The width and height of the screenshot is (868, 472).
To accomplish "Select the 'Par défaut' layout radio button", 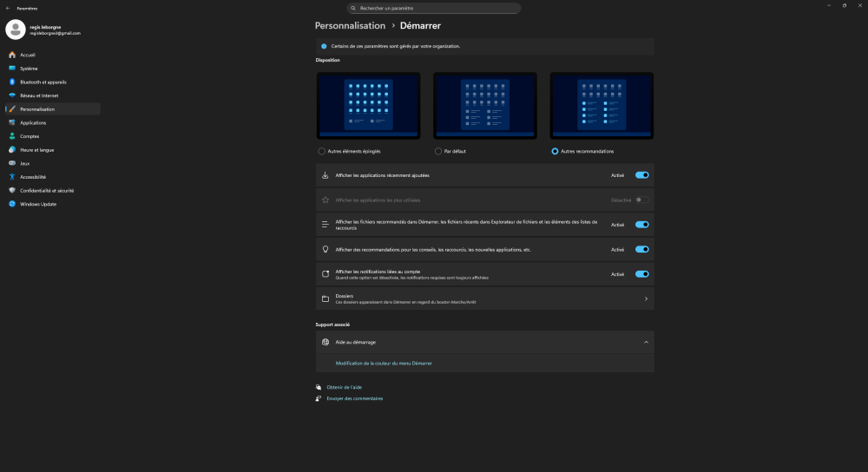I will (x=438, y=151).
